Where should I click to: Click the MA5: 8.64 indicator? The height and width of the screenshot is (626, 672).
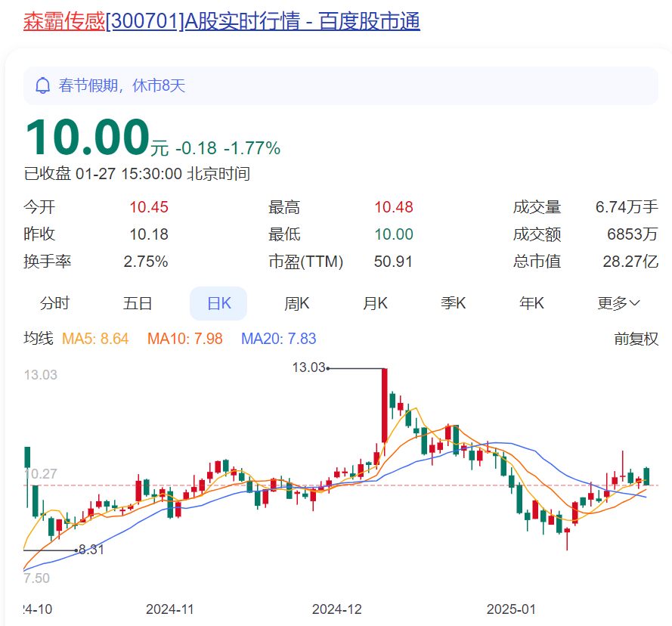95,339
